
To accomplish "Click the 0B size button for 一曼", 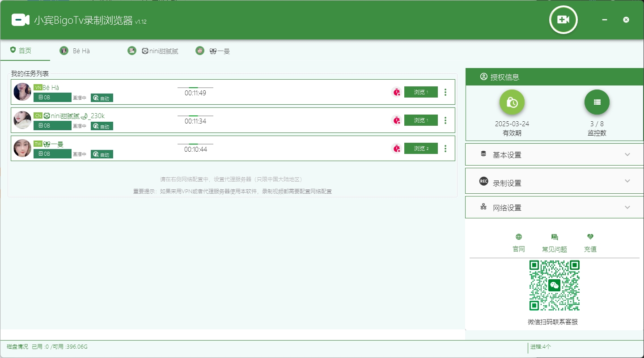I will (52, 154).
